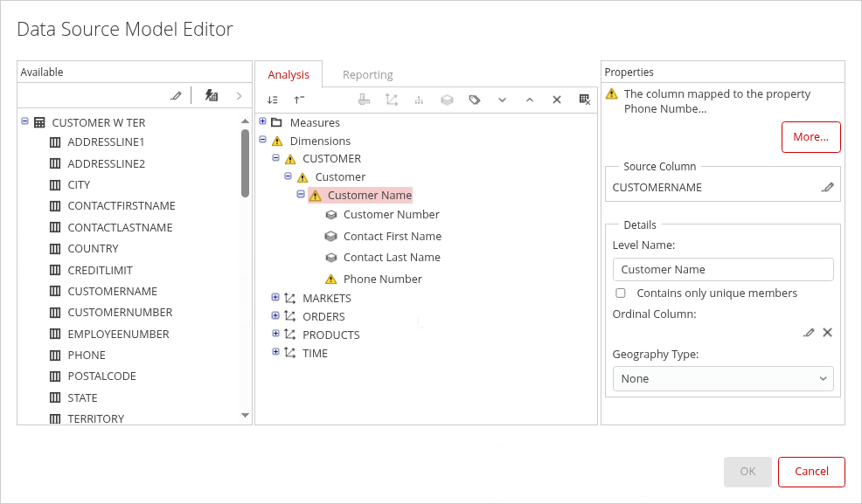The width and height of the screenshot is (862, 504).
Task: Click the expand all tree nodes icon
Action: pos(273,100)
